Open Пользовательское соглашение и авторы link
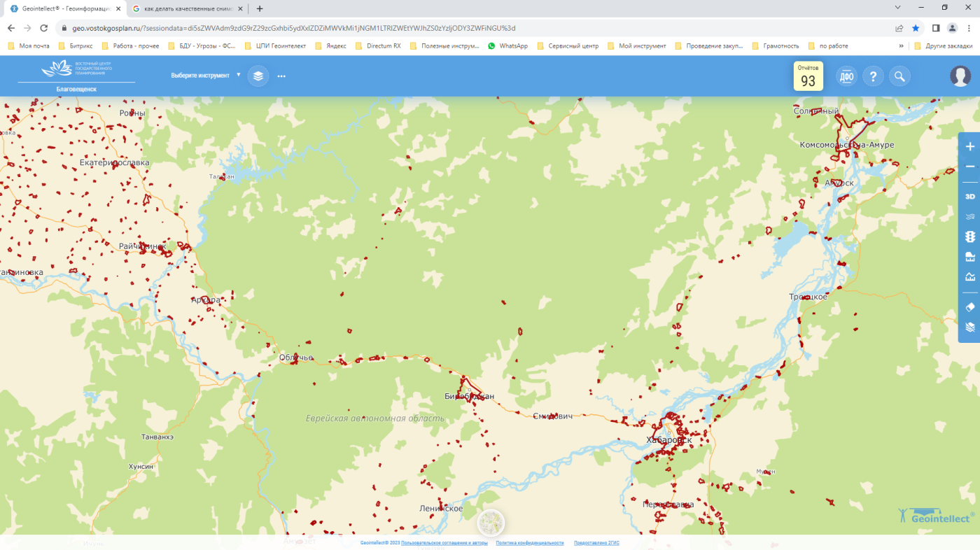Image resolution: width=980 pixels, height=550 pixels. 444,543
